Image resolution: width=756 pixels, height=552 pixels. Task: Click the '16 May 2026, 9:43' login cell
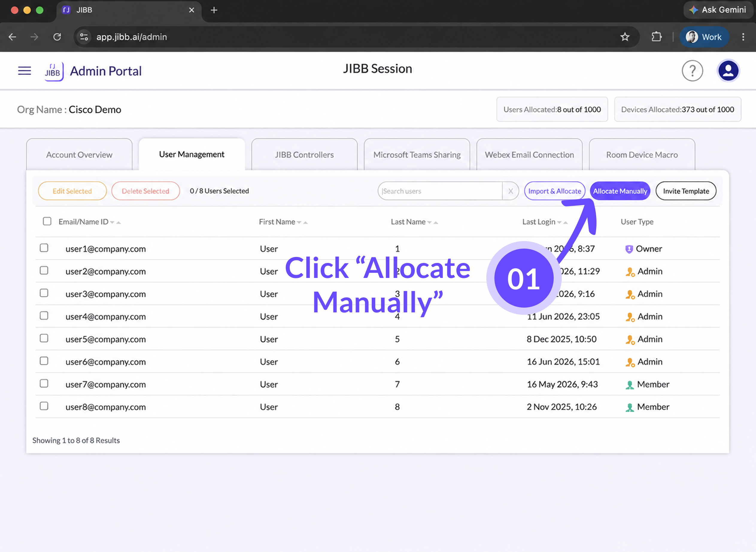pos(562,384)
